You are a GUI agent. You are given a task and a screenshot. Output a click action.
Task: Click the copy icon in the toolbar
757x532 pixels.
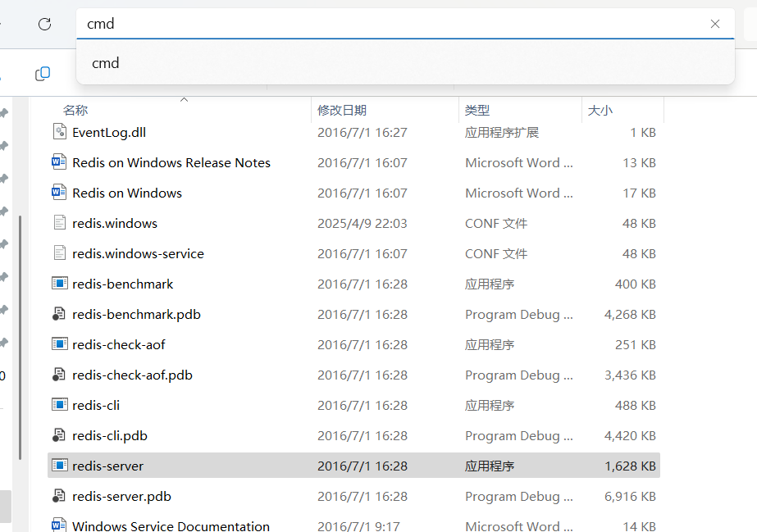click(43, 73)
